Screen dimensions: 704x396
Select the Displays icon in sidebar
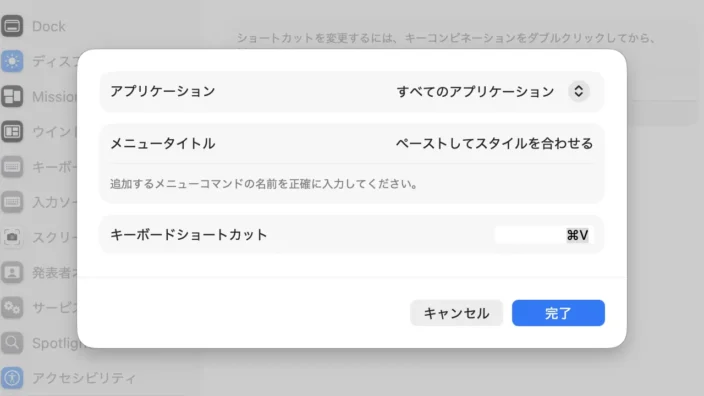[12, 61]
